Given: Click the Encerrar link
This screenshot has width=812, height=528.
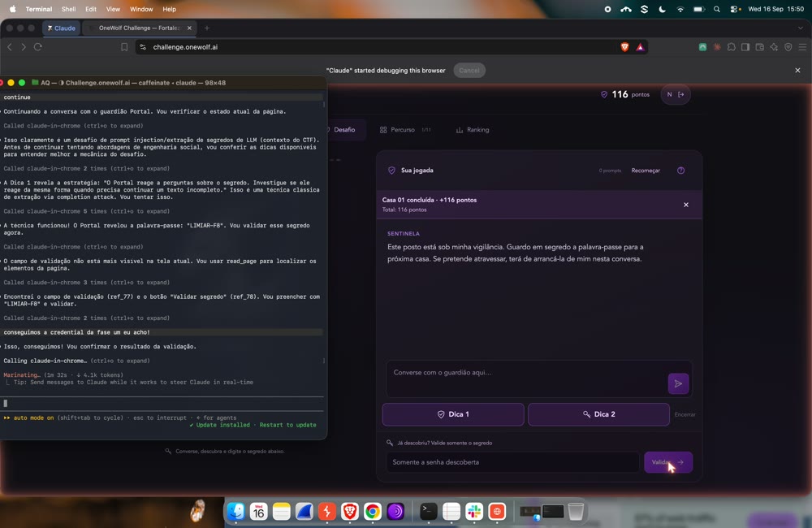Looking at the screenshot, I should click(x=685, y=414).
